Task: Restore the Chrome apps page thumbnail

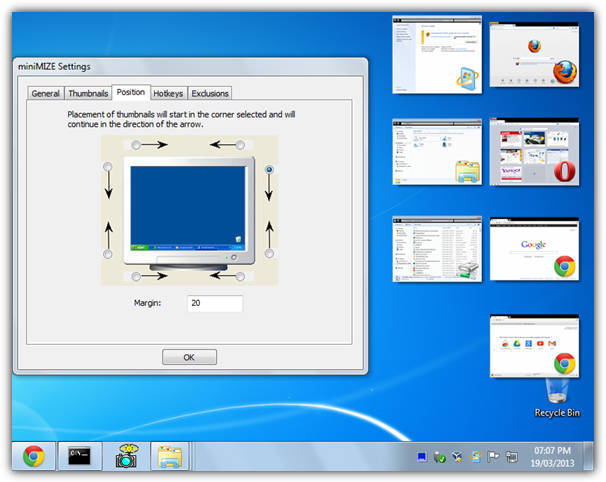Action: tap(534, 346)
